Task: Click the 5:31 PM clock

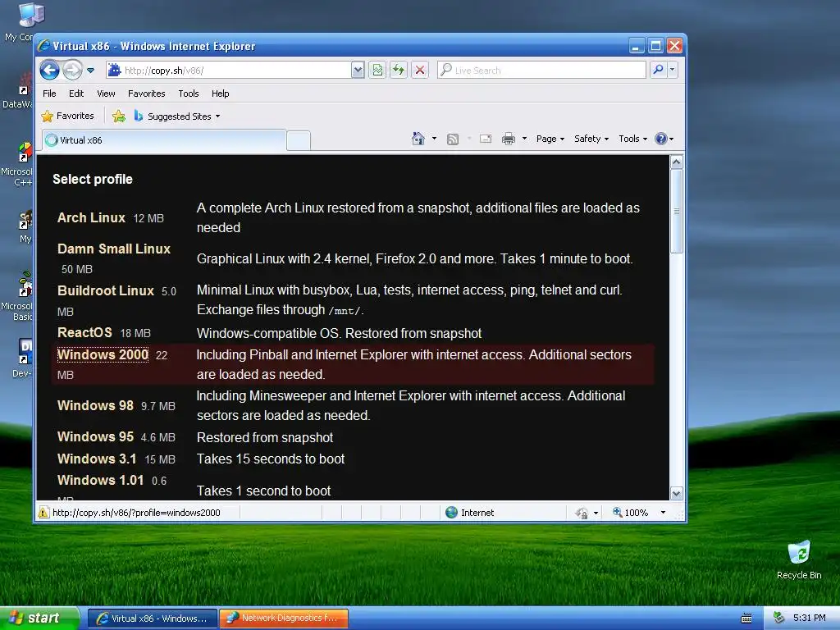Action: (810, 618)
